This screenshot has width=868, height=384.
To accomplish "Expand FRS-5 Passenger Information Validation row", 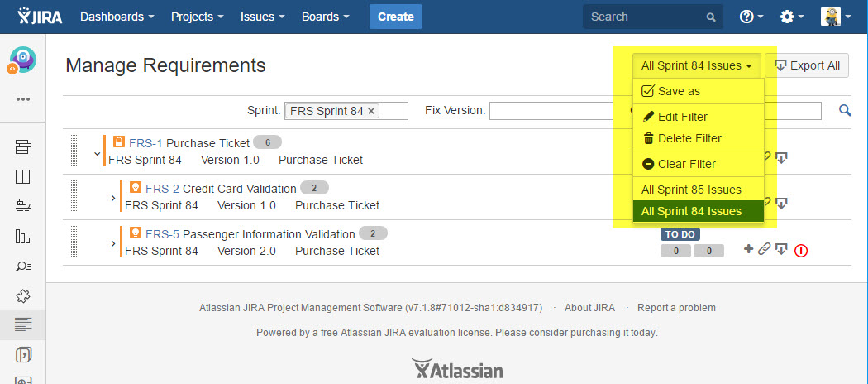I will tap(113, 243).
